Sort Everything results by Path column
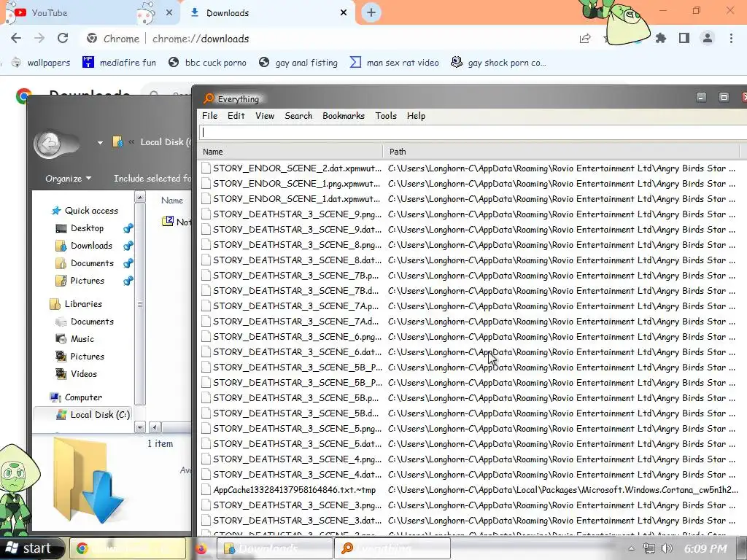The width and height of the screenshot is (747, 560). coord(561,152)
